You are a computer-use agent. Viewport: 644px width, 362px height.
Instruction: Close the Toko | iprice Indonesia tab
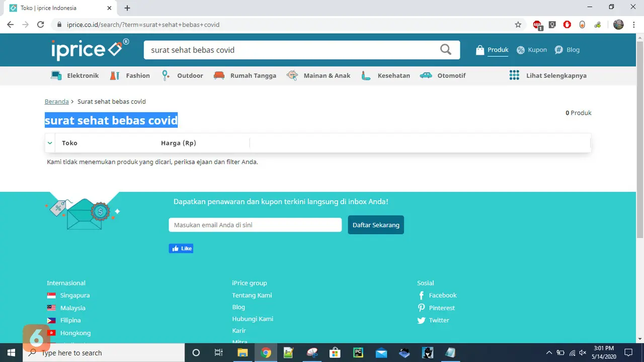(x=109, y=8)
